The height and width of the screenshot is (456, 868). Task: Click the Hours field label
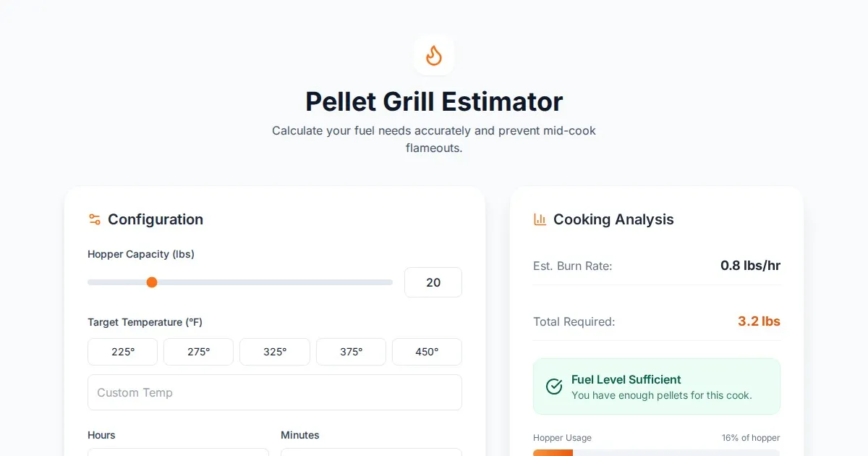(101, 435)
